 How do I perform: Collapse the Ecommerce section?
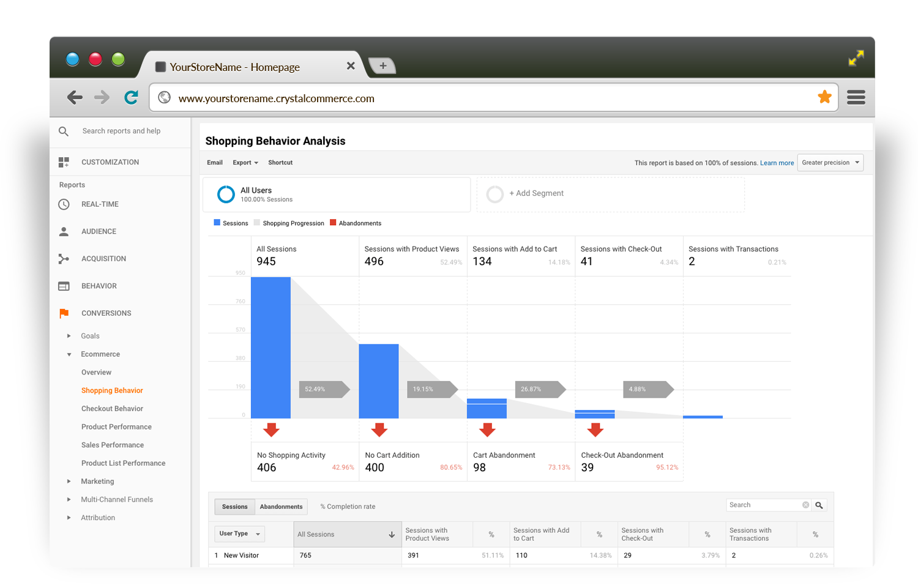pos(69,354)
